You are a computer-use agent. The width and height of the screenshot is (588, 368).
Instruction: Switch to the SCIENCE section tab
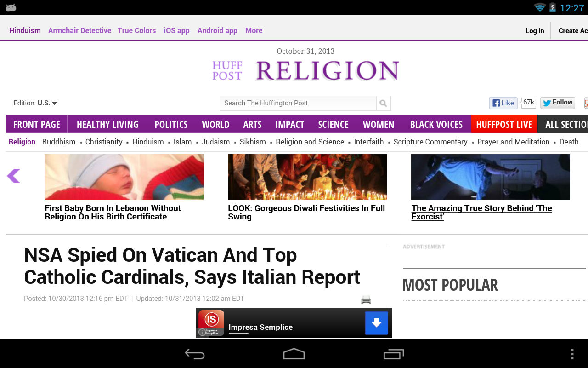tap(333, 124)
